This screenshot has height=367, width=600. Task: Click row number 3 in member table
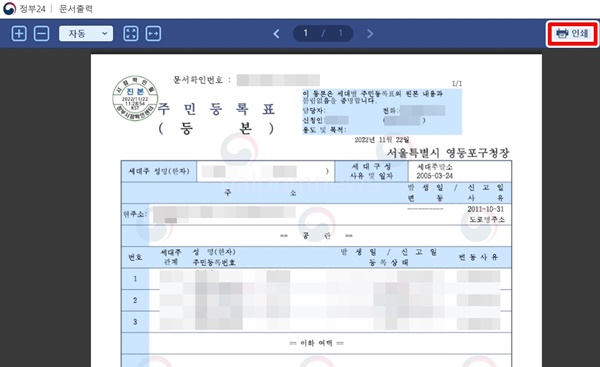pyautogui.click(x=135, y=322)
